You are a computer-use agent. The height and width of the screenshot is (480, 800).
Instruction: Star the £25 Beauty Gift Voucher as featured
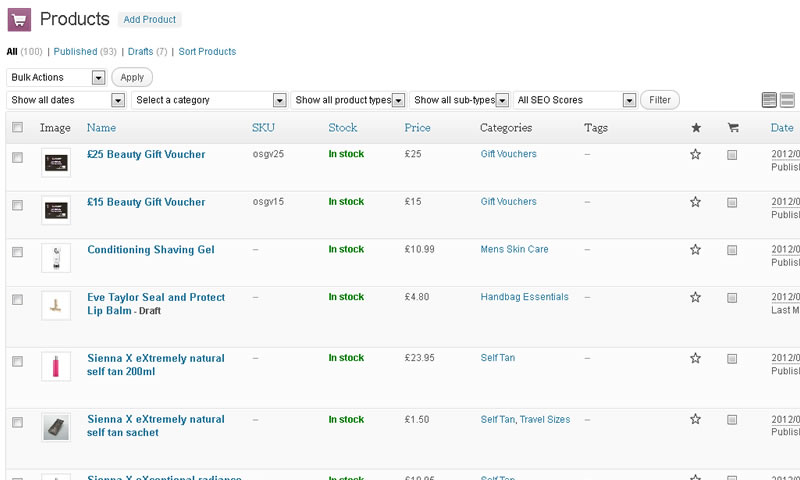696,155
